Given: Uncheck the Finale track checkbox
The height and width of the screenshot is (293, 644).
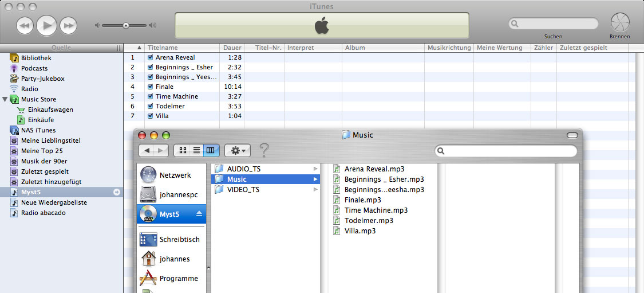Looking at the screenshot, I should (150, 87).
